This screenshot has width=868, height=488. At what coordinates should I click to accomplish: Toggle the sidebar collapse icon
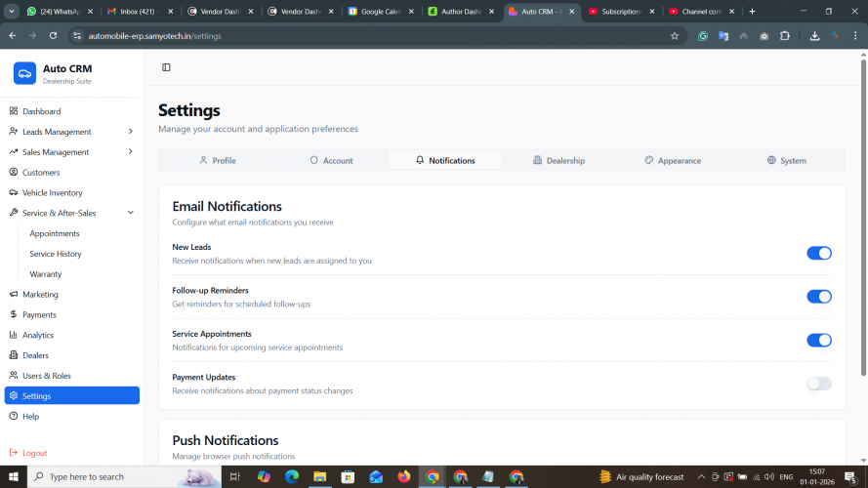166,67
